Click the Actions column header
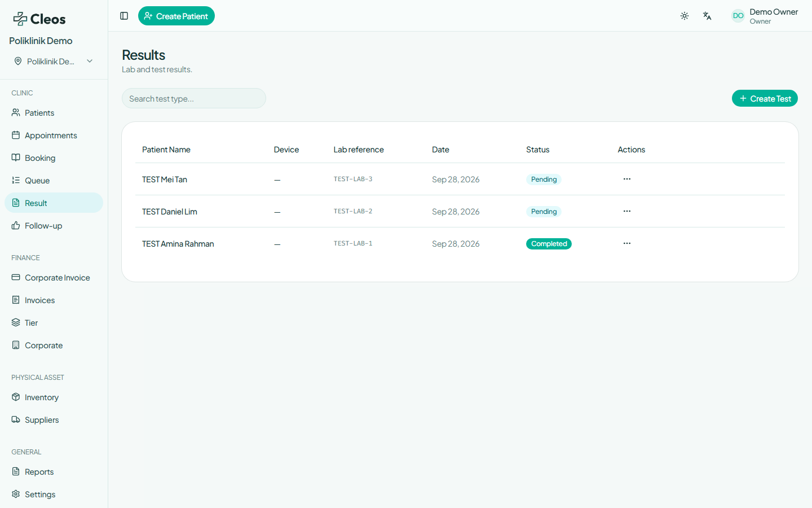This screenshot has width=812, height=508. click(x=631, y=150)
